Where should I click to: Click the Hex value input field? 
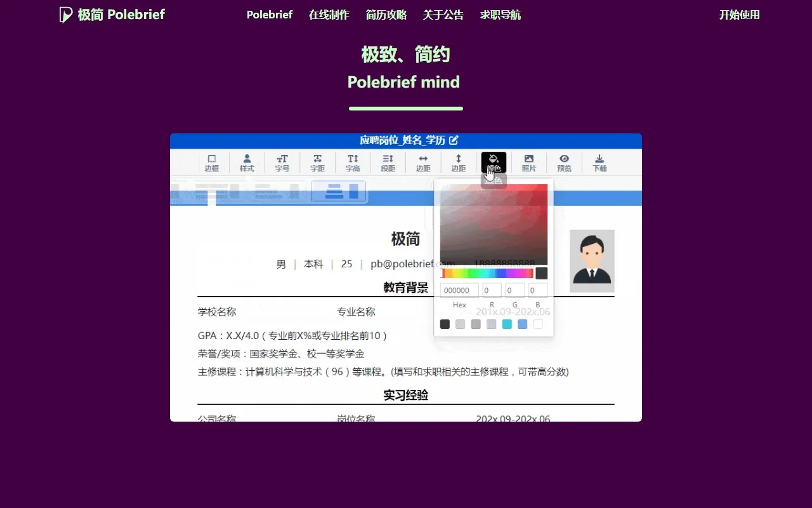click(x=459, y=290)
